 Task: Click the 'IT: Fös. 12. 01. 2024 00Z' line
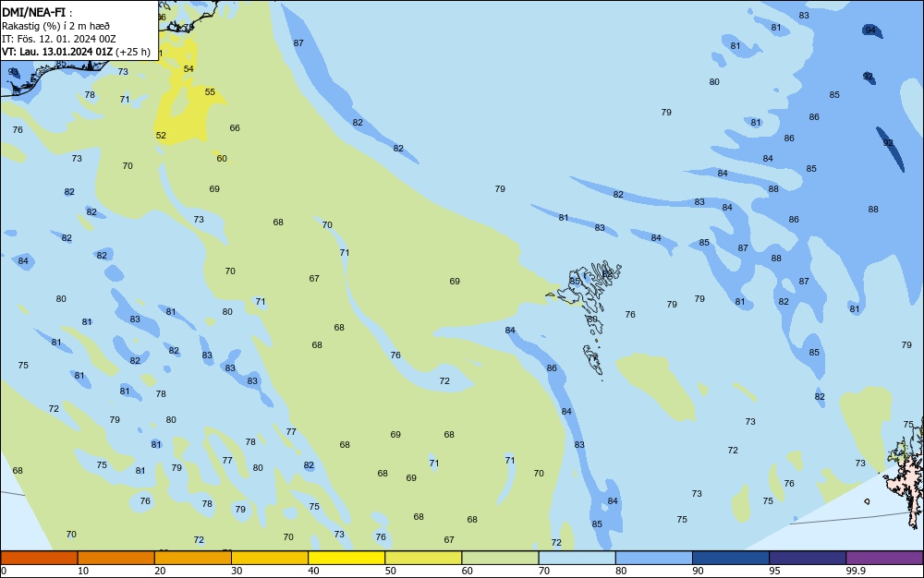[x=58, y=39]
